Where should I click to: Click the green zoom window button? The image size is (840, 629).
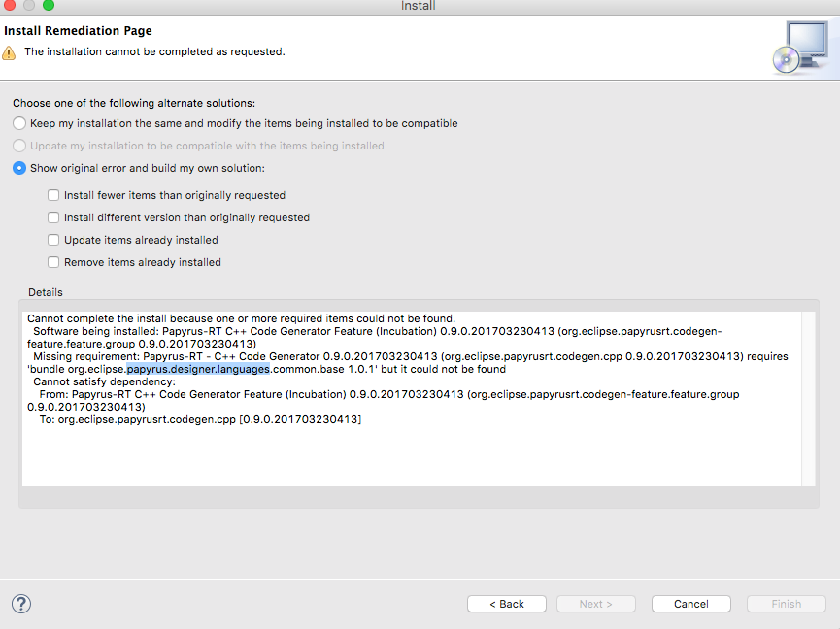coord(49,5)
